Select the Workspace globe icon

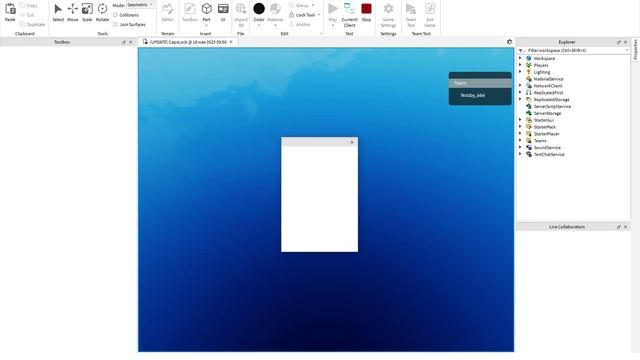tap(529, 58)
